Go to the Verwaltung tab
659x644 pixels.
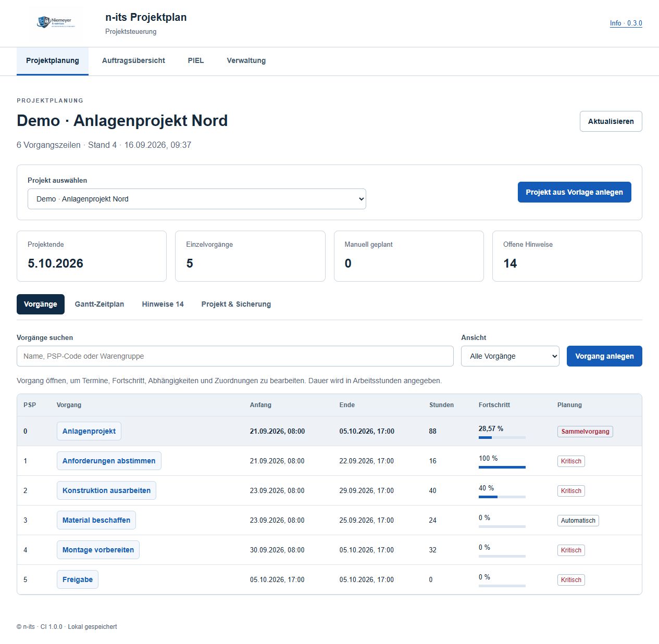pyautogui.click(x=246, y=60)
